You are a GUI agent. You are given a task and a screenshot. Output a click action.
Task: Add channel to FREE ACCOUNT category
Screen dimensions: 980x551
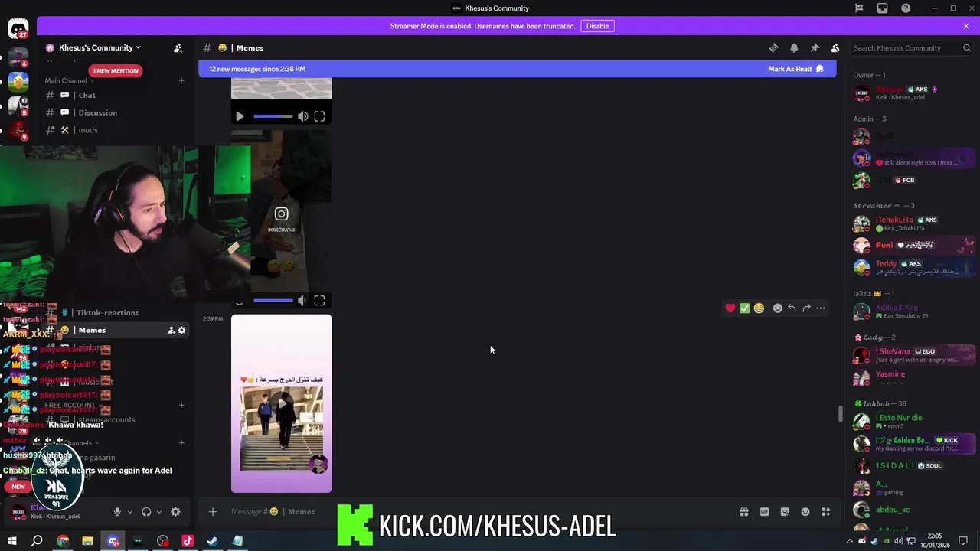click(181, 405)
